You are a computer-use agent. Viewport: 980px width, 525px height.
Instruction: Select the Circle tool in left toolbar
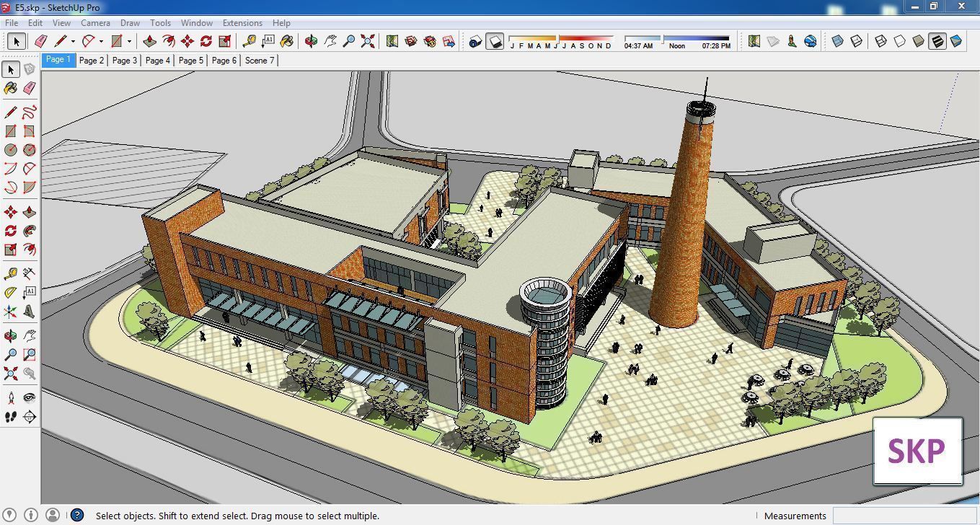coord(10,150)
